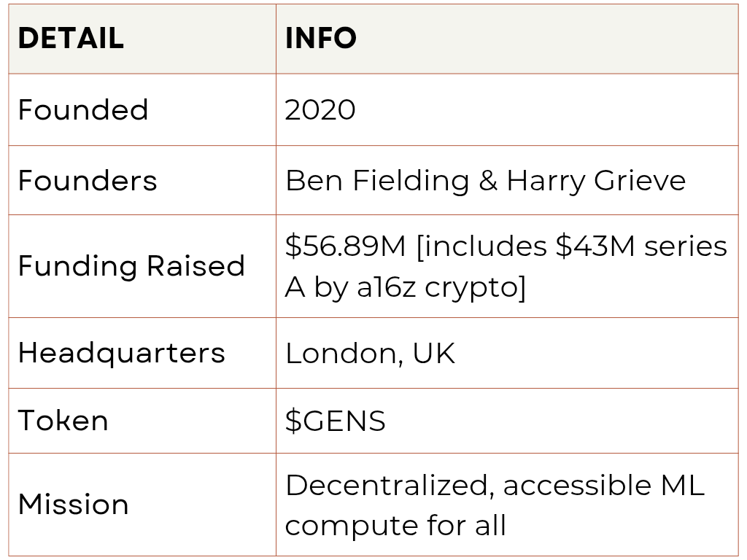Click the word Harry in Founders row
The width and height of the screenshot is (747, 560).
coord(546,182)
